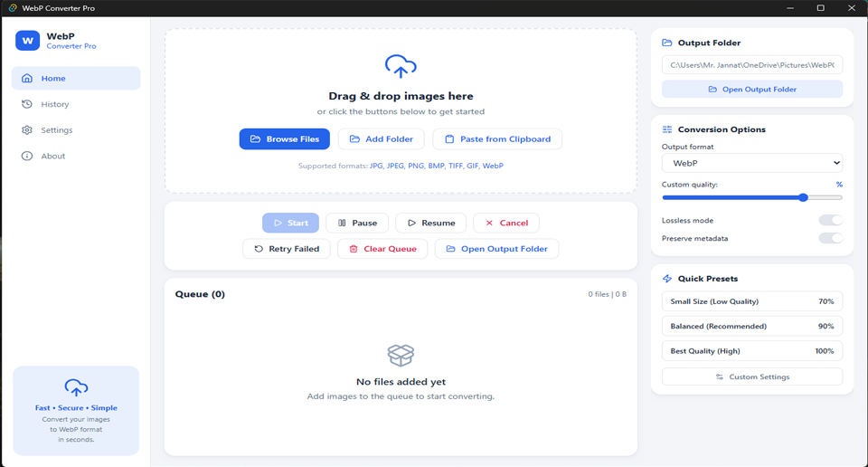868x467 pixels.
Task: Click the History clock icon in sidebar
Action: [x=26, y=104]
